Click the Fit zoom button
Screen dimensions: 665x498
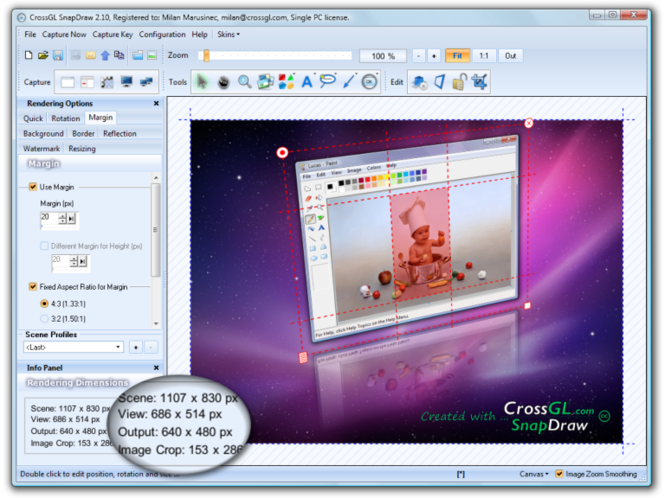pos(457,56)
